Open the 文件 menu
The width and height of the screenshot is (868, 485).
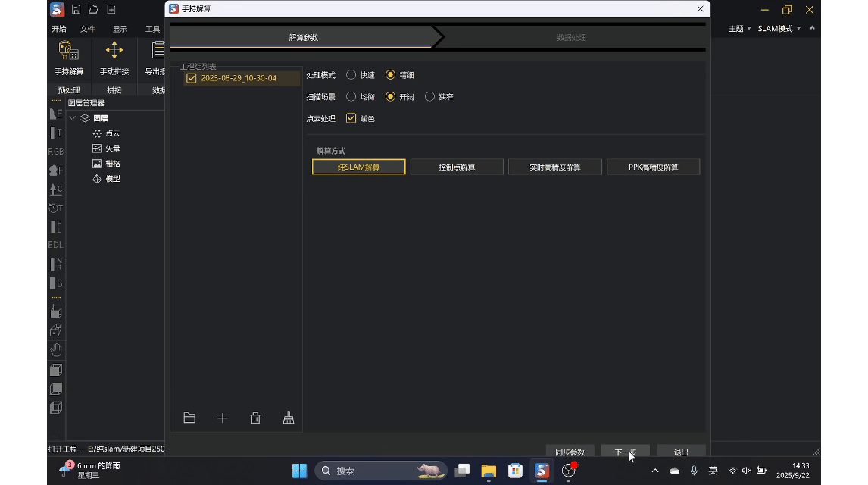coord(88,29)
